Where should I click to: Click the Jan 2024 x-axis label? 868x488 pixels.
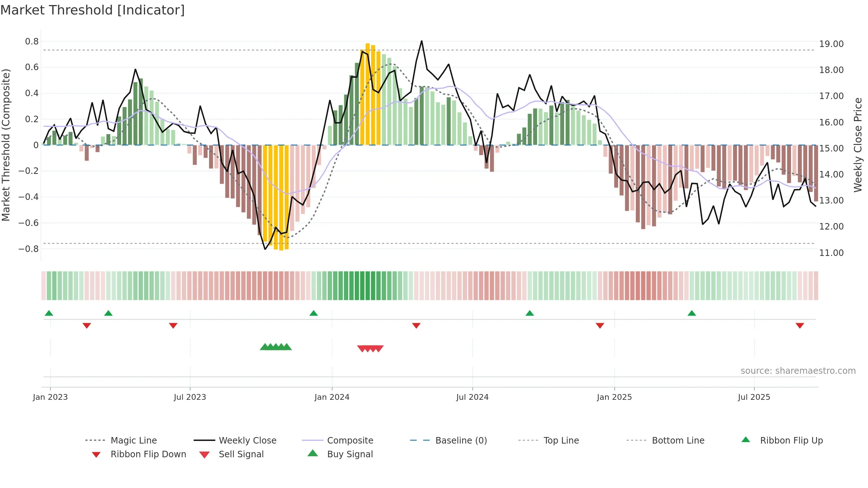(332, 397)
